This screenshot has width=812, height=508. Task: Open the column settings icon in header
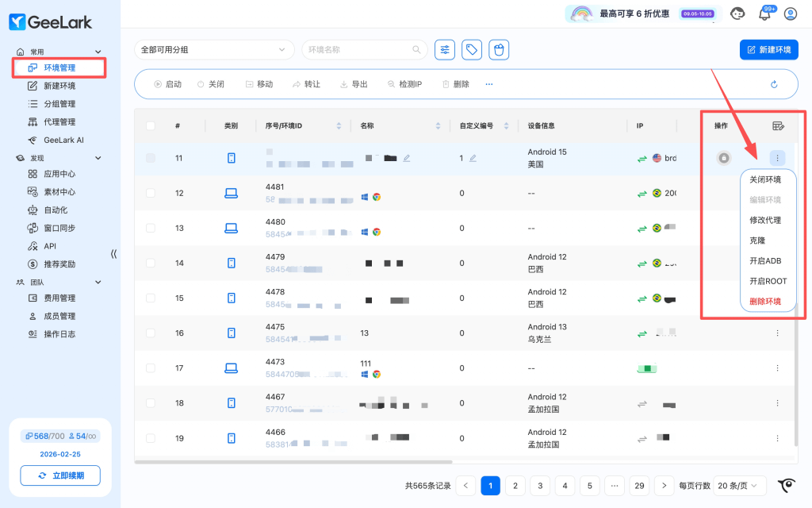[778, 125]
